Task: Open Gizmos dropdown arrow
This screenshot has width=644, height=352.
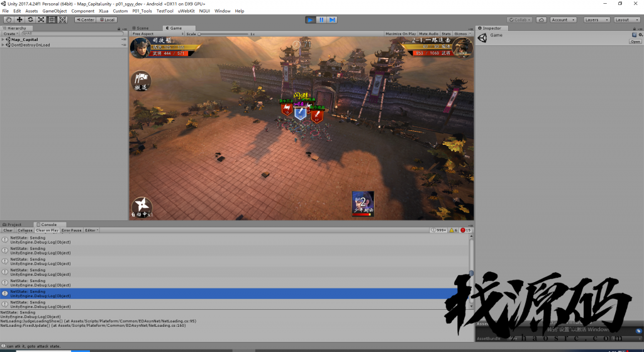Action: point(470,34)
